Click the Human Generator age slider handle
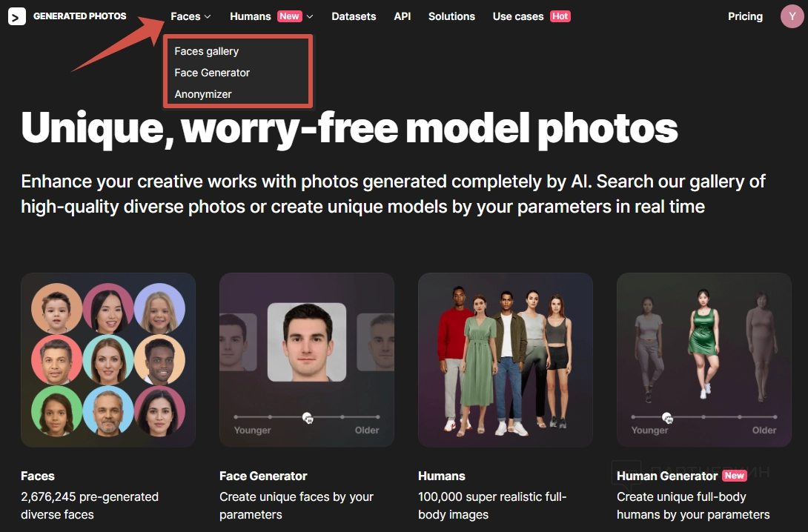Image resolution: width=808 pixels, height=532 pixels. point(667,417)
